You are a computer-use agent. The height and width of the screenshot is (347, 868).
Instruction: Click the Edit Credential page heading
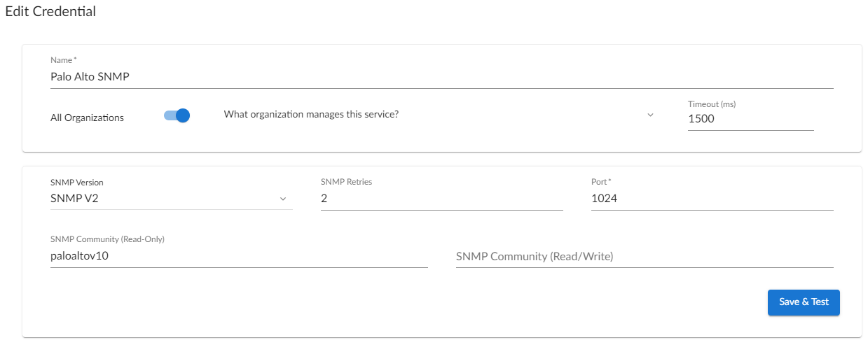click(50, 11)
